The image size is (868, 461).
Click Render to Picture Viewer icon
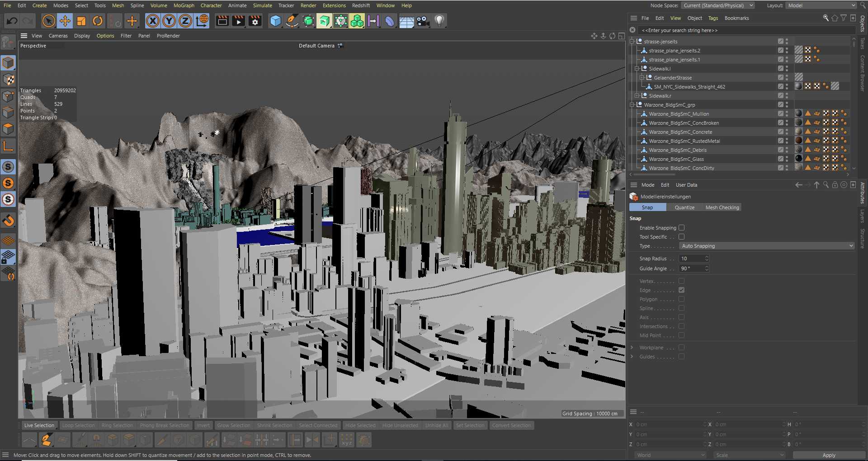pyautogui.click(x=238, y=21)
